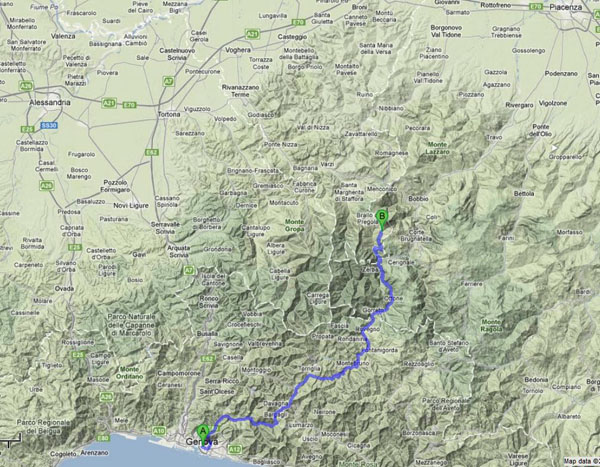Select the Monte Lazzaro peak label
600x467 pixels.
coord(437,148)
